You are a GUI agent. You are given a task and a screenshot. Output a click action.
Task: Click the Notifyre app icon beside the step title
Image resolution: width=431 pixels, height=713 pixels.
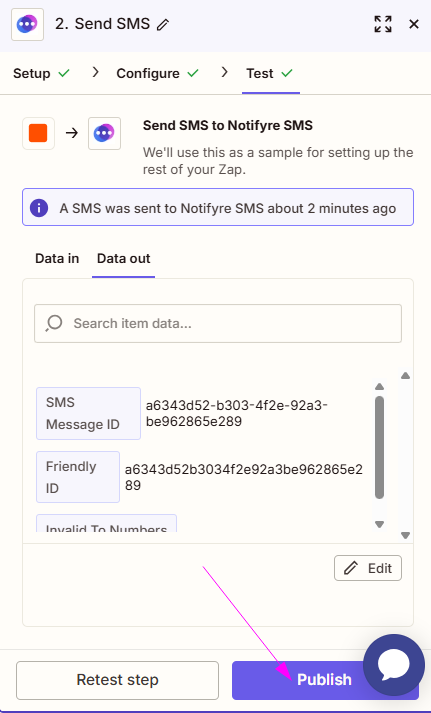(27, 24)
